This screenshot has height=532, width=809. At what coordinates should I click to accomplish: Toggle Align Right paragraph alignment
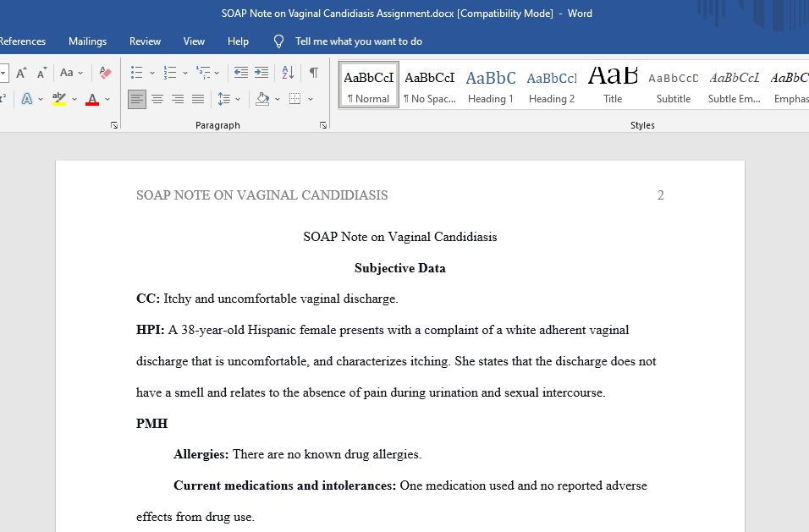[x=178, y=99]
